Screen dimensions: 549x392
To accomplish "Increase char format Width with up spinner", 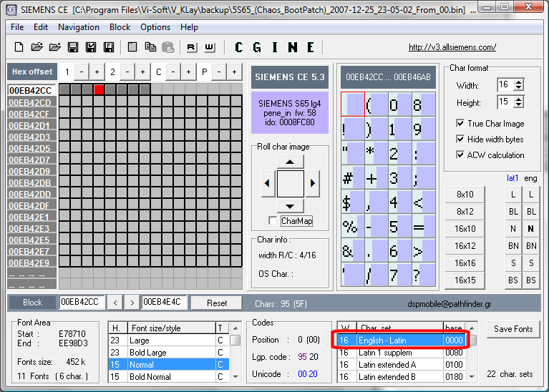I will 518,82.
